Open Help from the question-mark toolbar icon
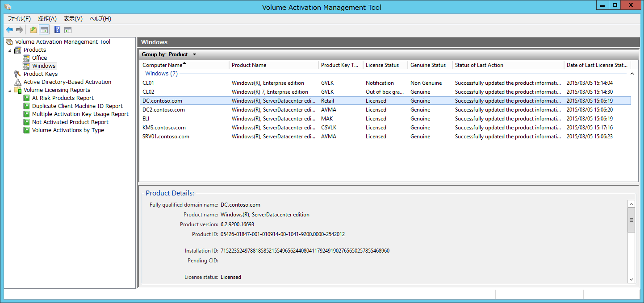Viewport: 644px width, 303px height. point(57,30)
